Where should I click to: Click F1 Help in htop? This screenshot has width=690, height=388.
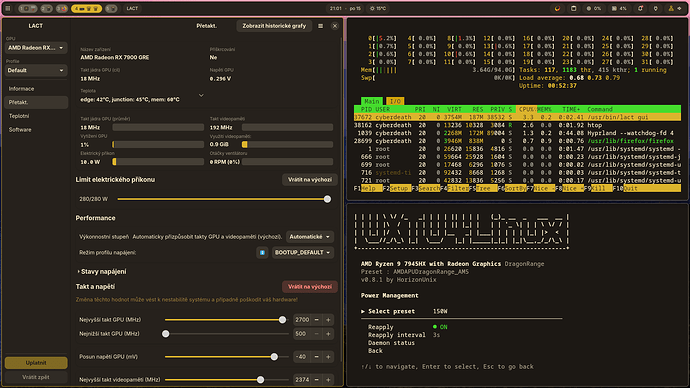coord(368,188)
